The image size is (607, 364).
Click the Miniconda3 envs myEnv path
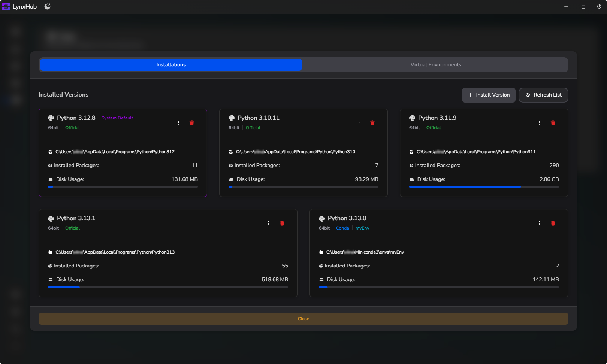tap(365, 252)
